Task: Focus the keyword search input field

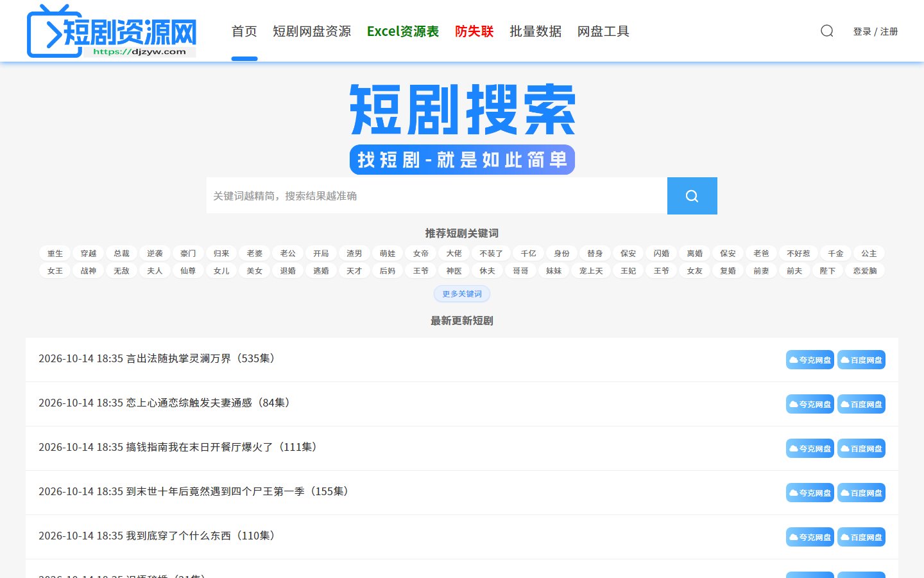Action: pos(437,196)
